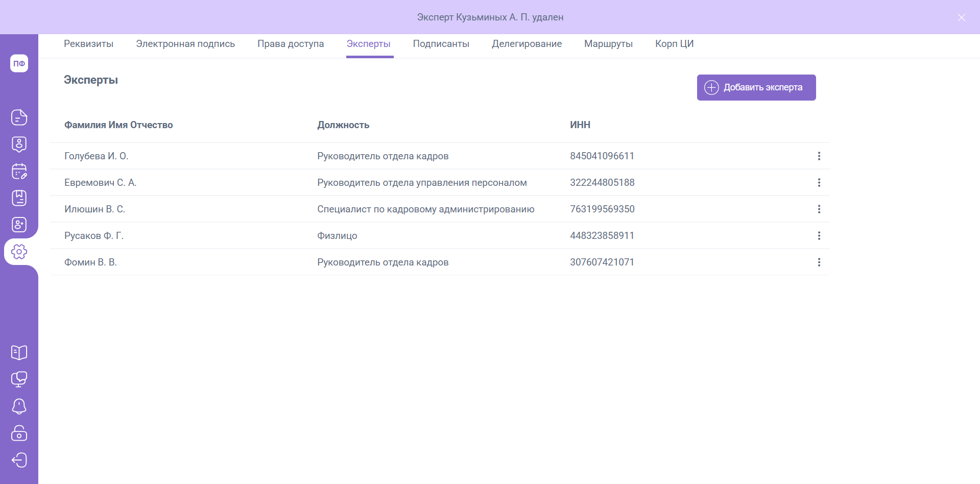Open the support chat monitor icon

(19, 379)
